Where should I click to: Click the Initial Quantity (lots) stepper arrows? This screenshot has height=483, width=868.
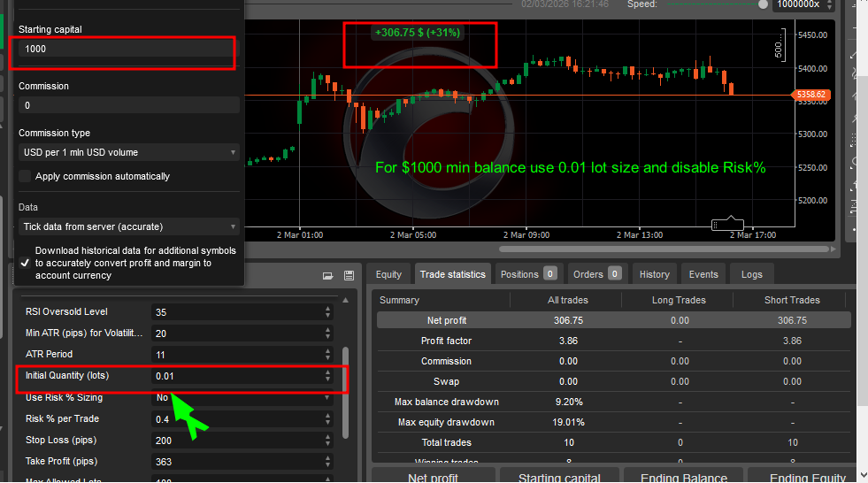(x=327, y=376)
